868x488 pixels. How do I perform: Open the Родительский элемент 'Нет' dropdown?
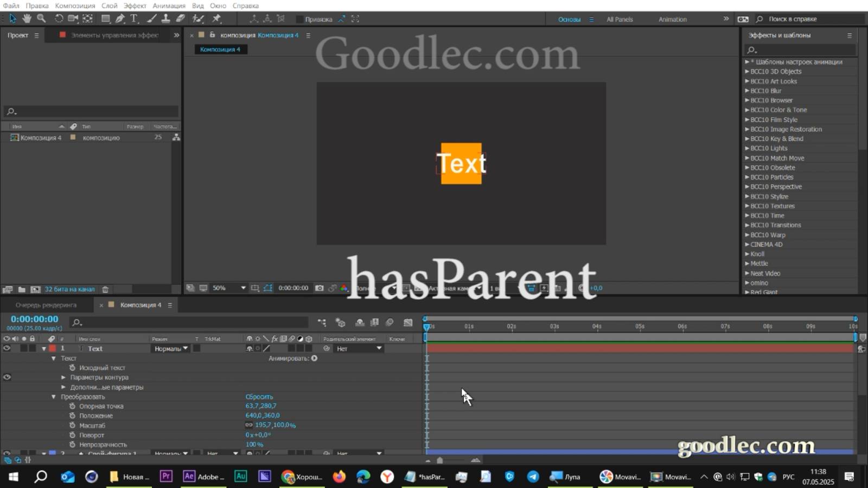pos(358,349)
